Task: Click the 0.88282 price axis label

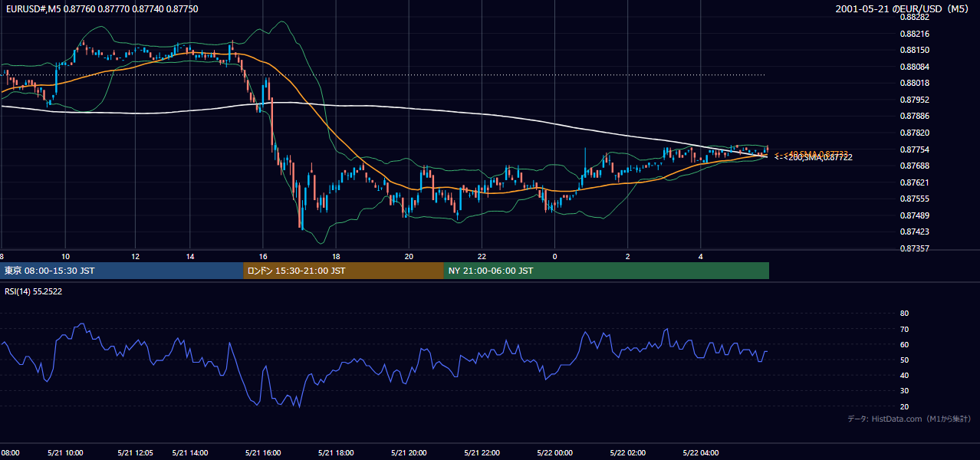Action: pos(916,17)
